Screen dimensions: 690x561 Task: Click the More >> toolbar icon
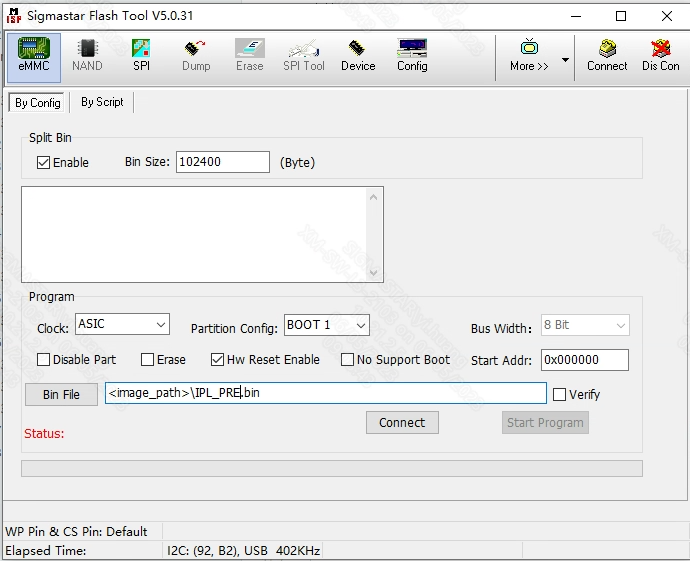[529, 56]
